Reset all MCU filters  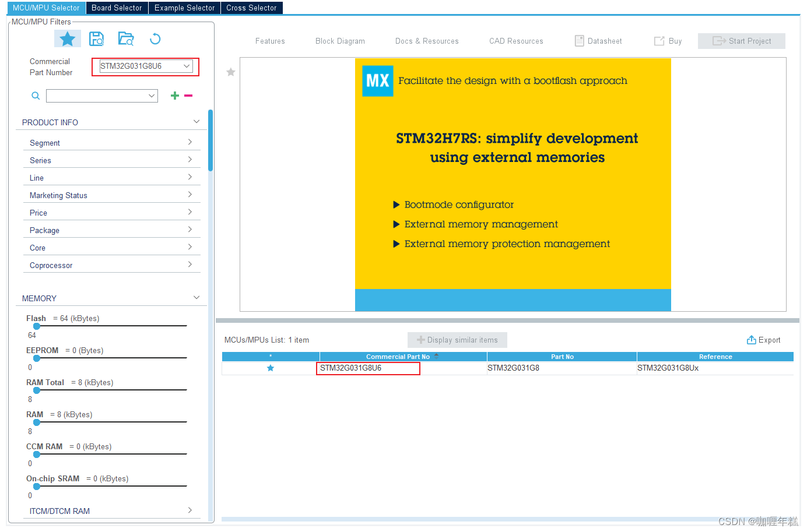tap(155, 39)
